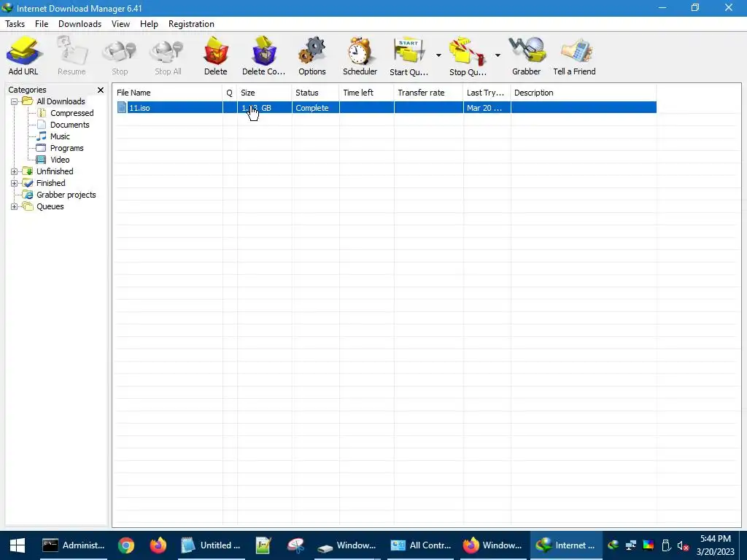
Task: Sort by the Time left column header
Action: (367, 93)
